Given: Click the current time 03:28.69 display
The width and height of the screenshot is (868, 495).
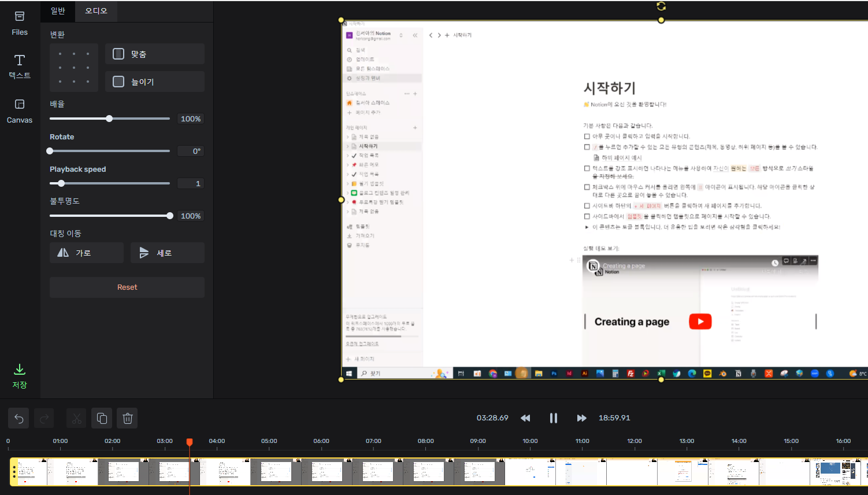Looking at the screenshot, I should click(x=492, y=418).
